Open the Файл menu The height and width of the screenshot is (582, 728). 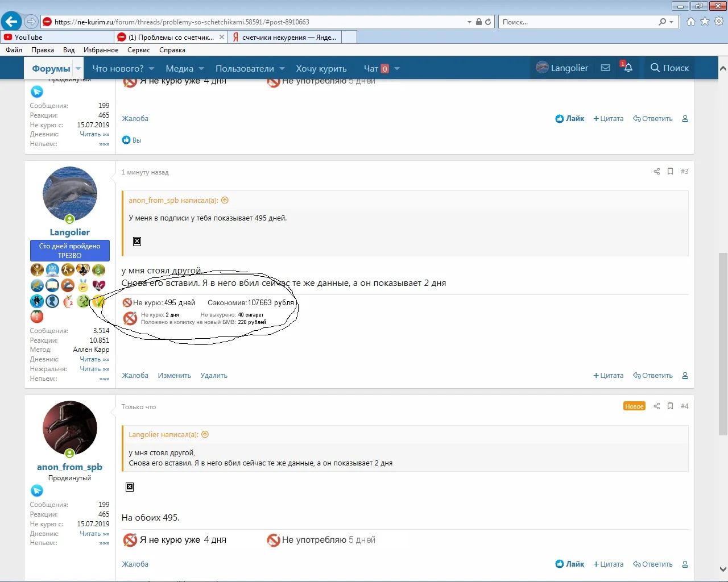point(14,50)
